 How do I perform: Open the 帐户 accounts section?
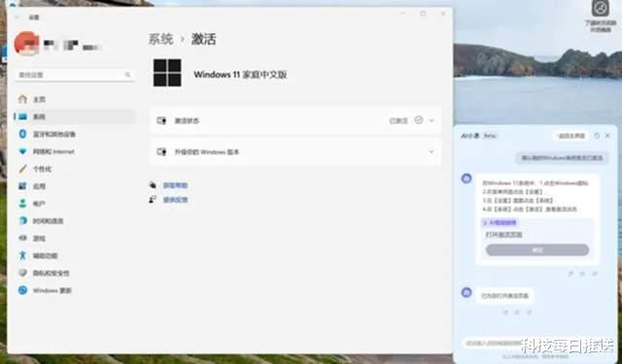click(39, 204)
